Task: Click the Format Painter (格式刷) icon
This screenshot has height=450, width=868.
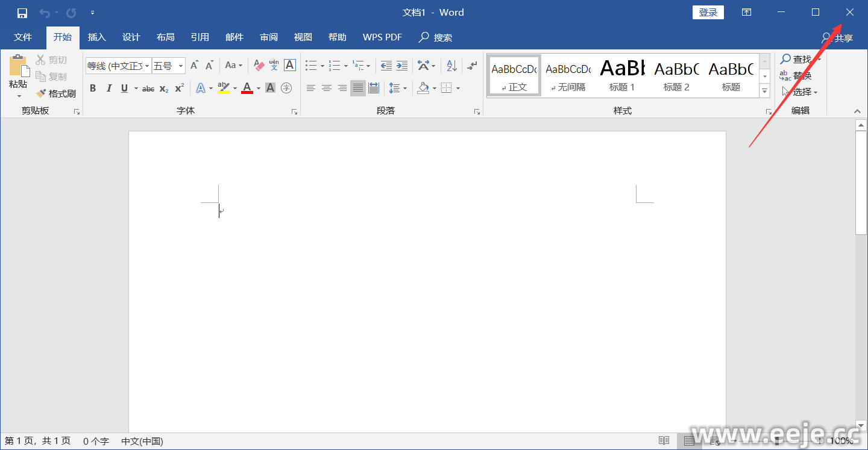Action: 55,93
